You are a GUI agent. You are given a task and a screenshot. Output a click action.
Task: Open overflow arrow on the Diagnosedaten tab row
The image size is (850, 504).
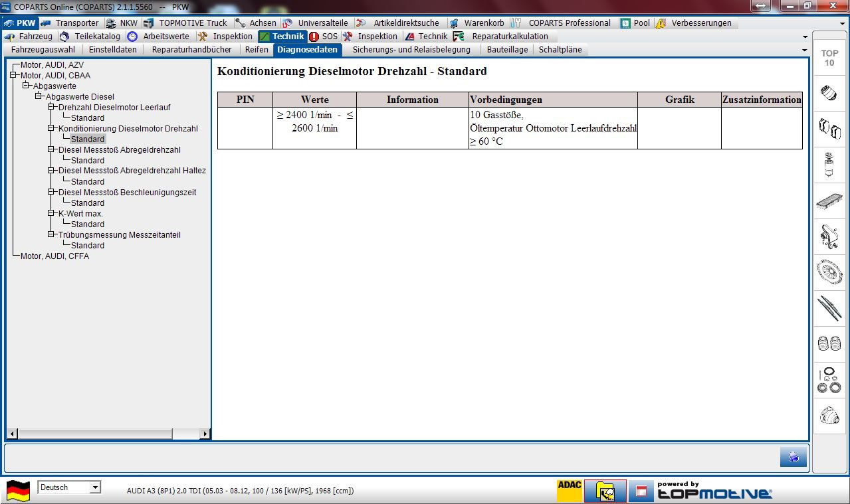click(805, 50)
